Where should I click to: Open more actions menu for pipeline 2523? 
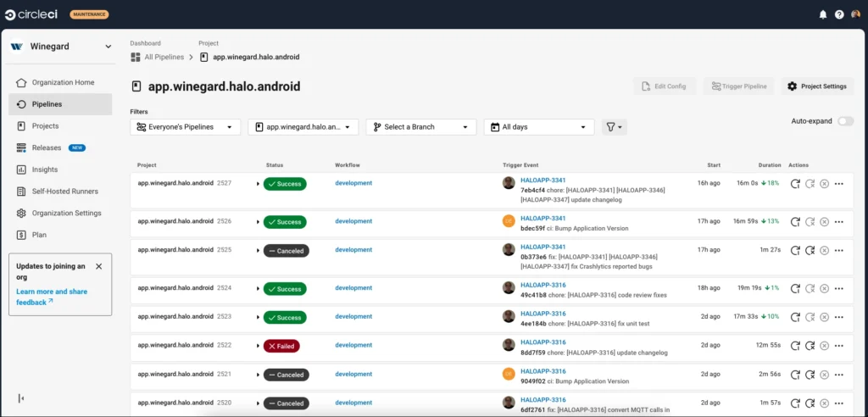tap(838, 317)
